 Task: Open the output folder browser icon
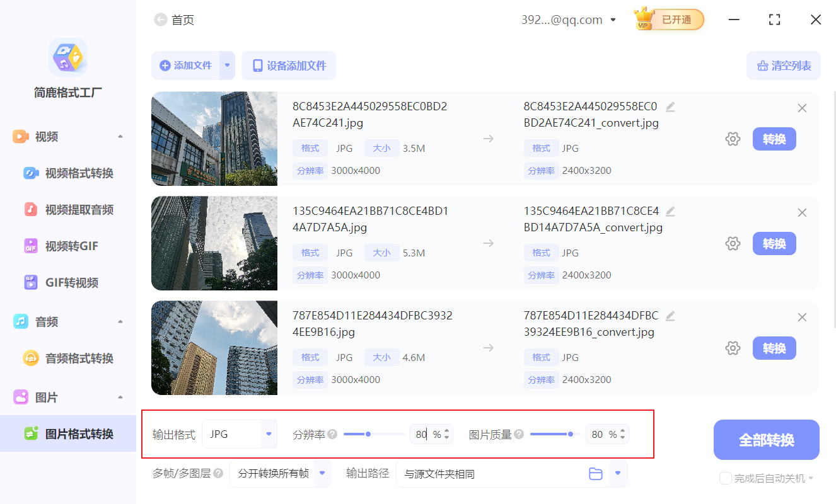click(596, 473)
